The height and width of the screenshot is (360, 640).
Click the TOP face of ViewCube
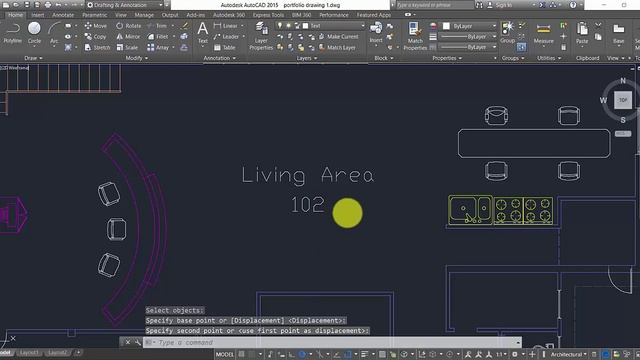pyautogui.click(x=623, y=100)
